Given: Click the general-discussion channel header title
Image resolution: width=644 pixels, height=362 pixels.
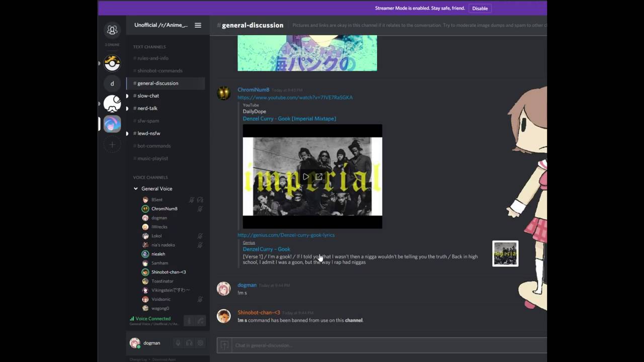Looking at the screenshot, I should (x=253, y=25).
